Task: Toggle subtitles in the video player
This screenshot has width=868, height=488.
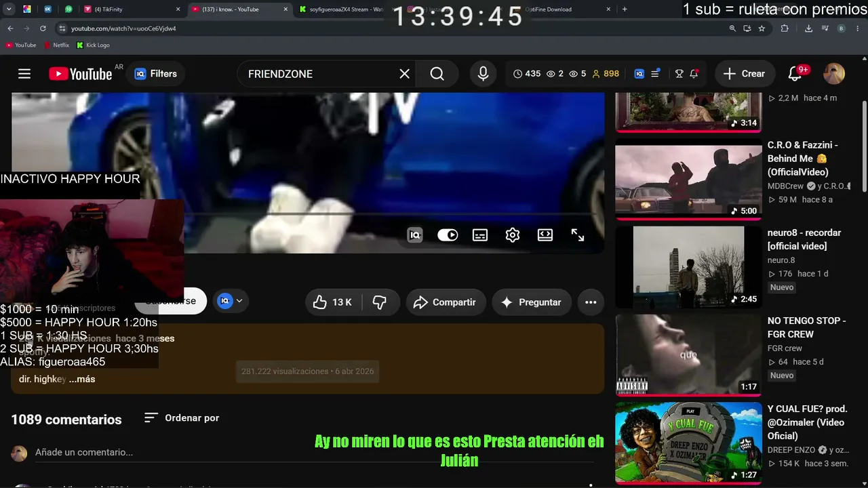Action: click(x=480, y=235)
